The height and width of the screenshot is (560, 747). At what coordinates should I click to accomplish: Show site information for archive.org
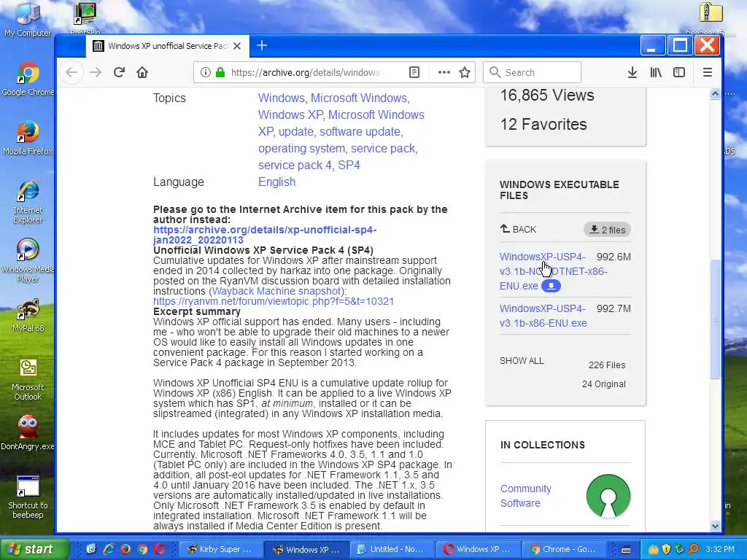[x=205, y=72]
